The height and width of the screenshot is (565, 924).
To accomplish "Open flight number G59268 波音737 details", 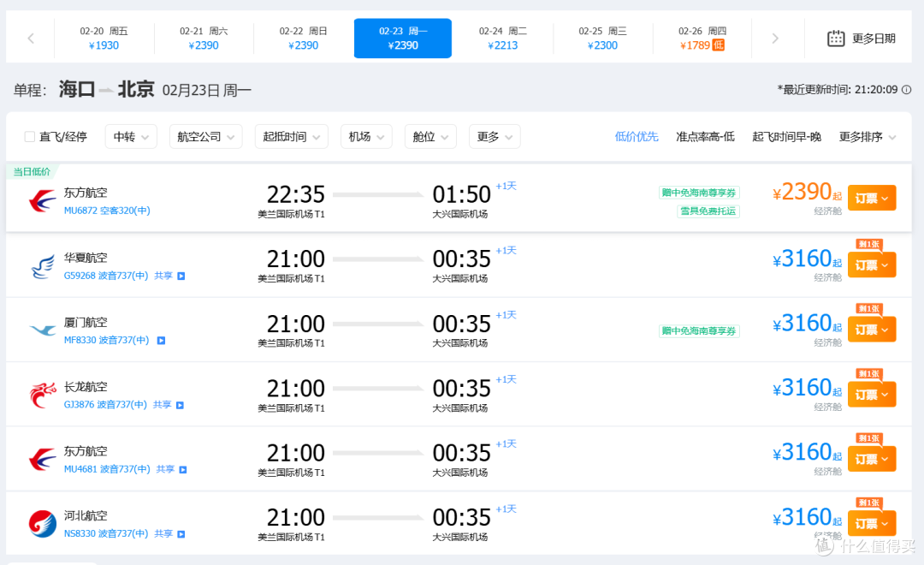I will [x=106, y=276].
